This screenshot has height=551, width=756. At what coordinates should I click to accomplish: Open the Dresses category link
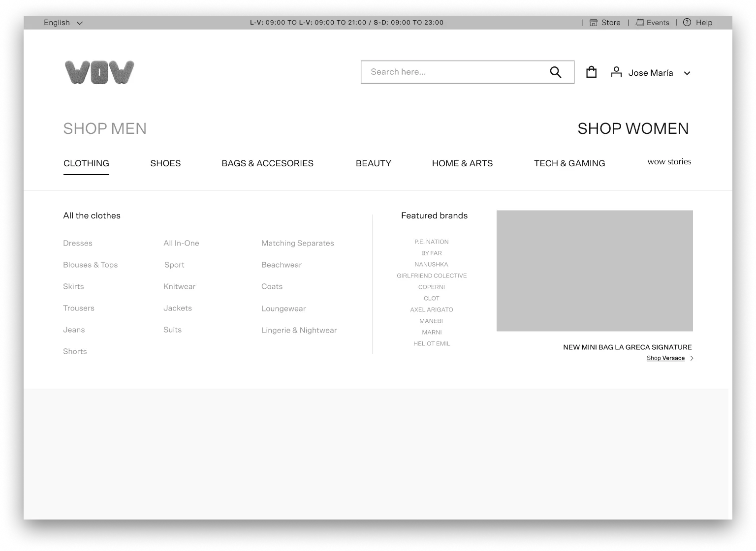[77, 243]
